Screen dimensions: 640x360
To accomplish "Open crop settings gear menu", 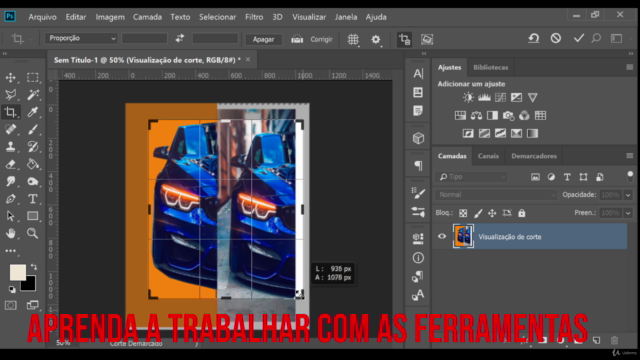I will point(376,39).
